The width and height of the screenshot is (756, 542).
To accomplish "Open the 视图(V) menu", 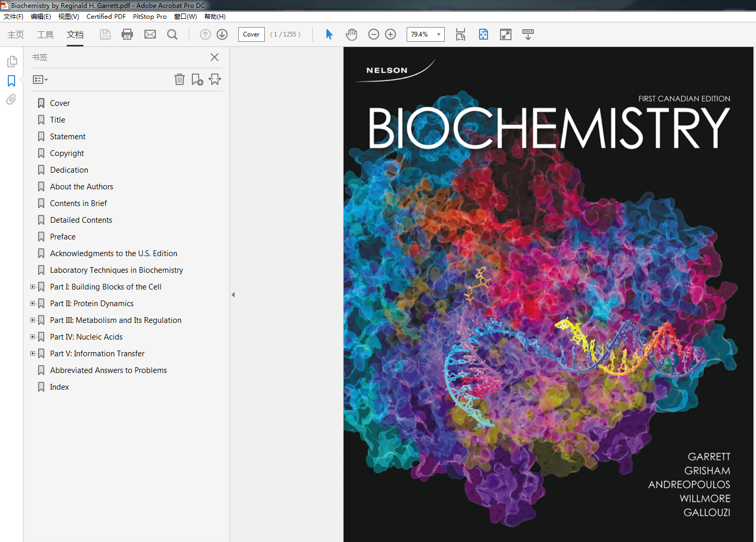I will (x=69, y=17).
